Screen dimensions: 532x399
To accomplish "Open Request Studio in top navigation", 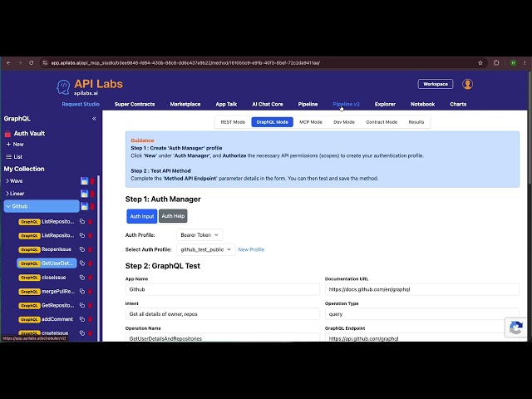I will click(x=81, y=104).
